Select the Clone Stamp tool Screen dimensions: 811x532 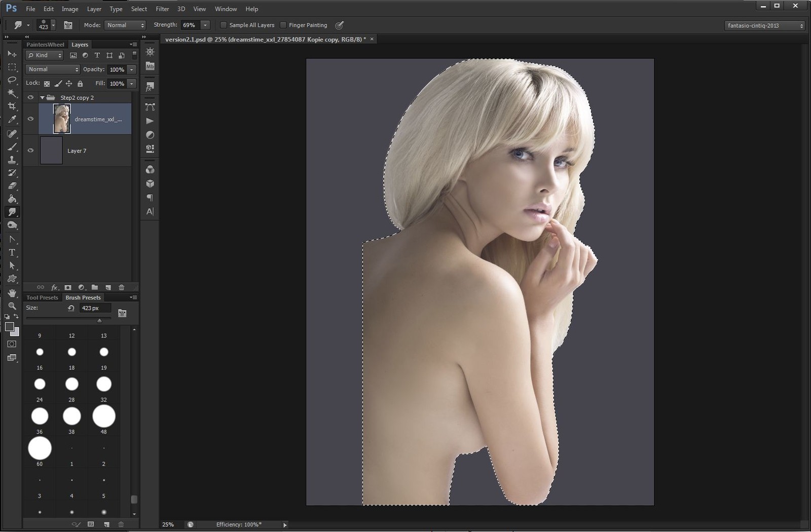(x=12, y=160)
